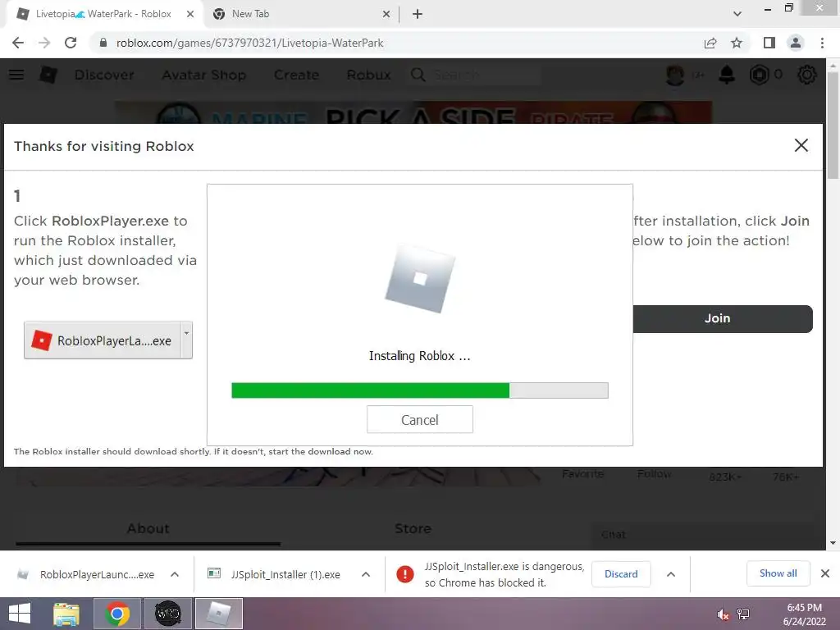Open the tab search chevron
The image size is (840, 630).
[737, 14]
